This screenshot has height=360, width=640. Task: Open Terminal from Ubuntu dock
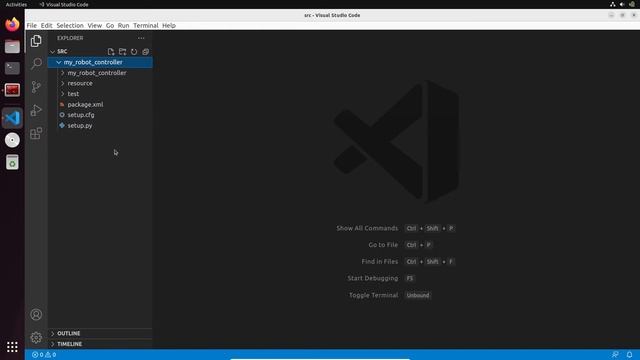pyautogui.click(x=12, y=68)
